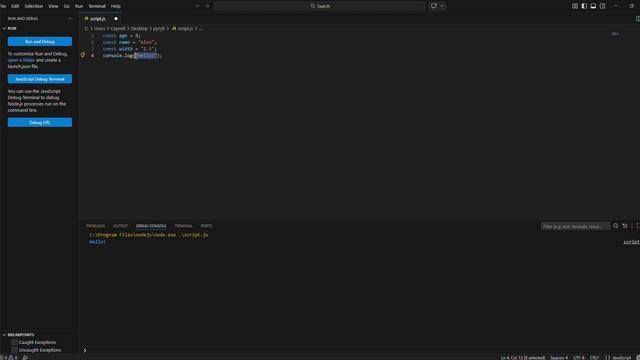Image resolution: width=640 pixels, height=360 pixels.
Task: Switch to the DEBUG CONSOLE tab
Action: [151, 226]
